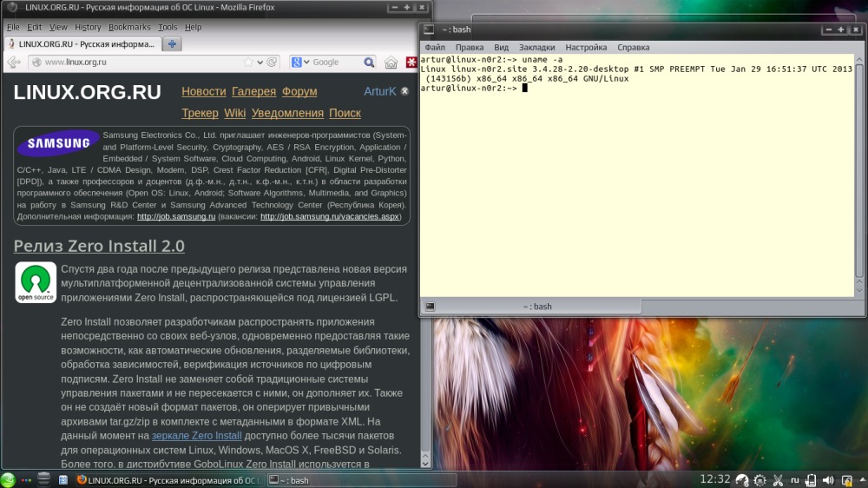Open the ArturK profile link
868x488 pixels.
tap(380, 91)
